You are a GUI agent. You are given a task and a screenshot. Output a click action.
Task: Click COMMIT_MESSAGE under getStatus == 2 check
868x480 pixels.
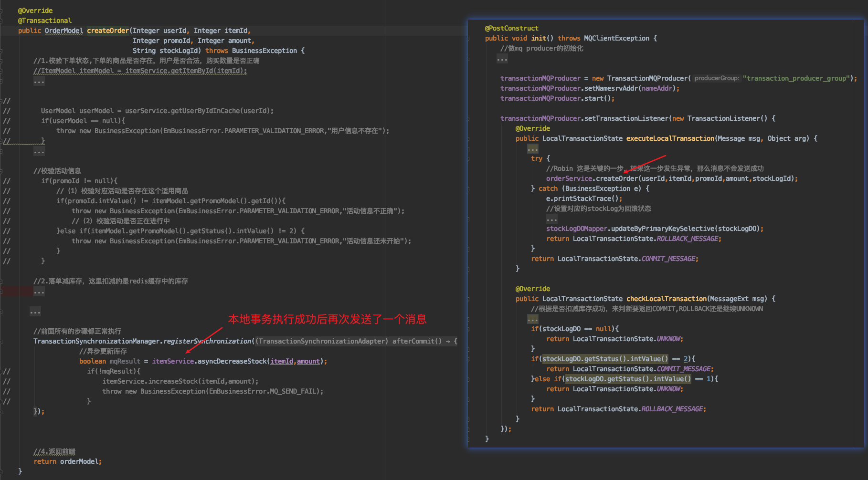684,369
